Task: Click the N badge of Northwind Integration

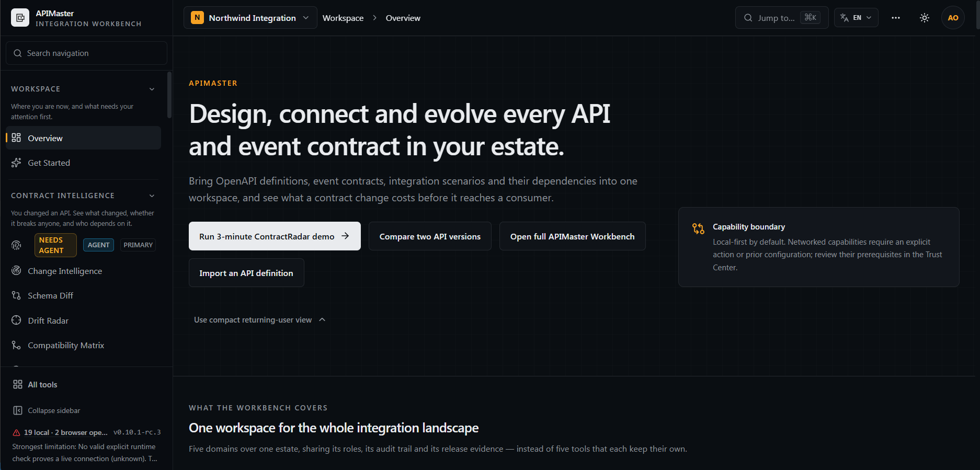Action: coord(197,18)
